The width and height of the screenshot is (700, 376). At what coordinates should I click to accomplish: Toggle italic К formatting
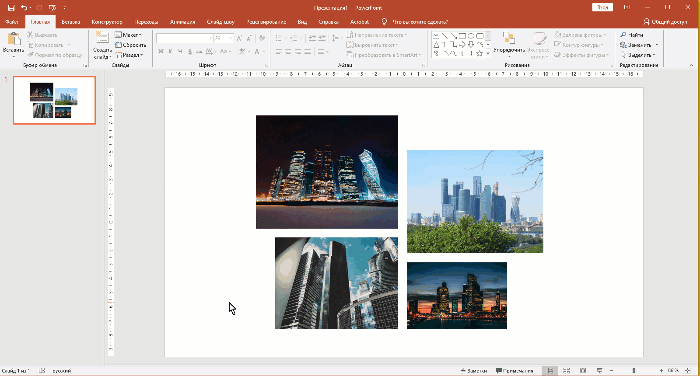[x=170, y=52]
